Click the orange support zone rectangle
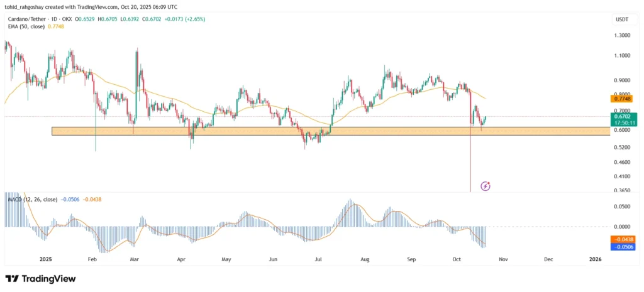This screenshot has width=644, height=292. coord(252,131)
